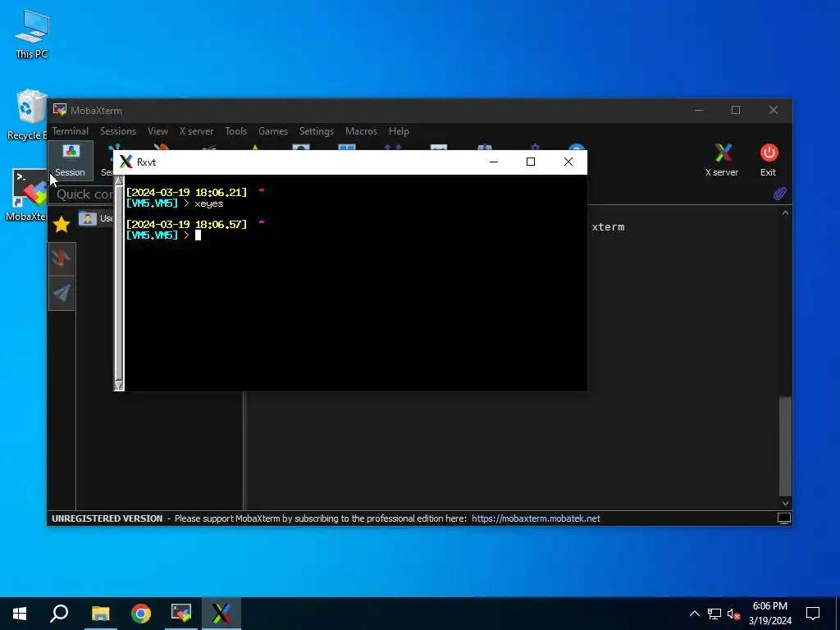Show hidden system tray icons
The image size is (840, 630).
[x=694, y=614]
